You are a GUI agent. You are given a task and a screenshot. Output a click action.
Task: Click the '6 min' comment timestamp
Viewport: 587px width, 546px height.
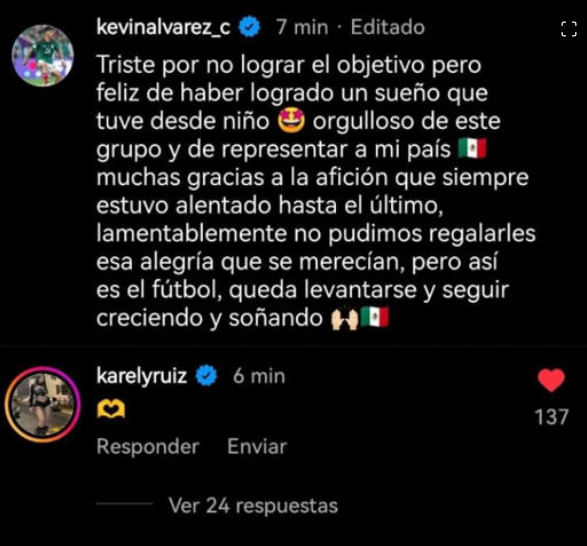pyautogui.click(x=259, y=376)
